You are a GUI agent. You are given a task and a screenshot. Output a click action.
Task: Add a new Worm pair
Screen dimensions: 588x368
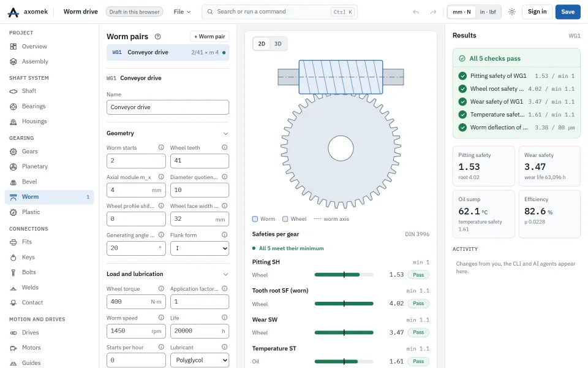209,36
